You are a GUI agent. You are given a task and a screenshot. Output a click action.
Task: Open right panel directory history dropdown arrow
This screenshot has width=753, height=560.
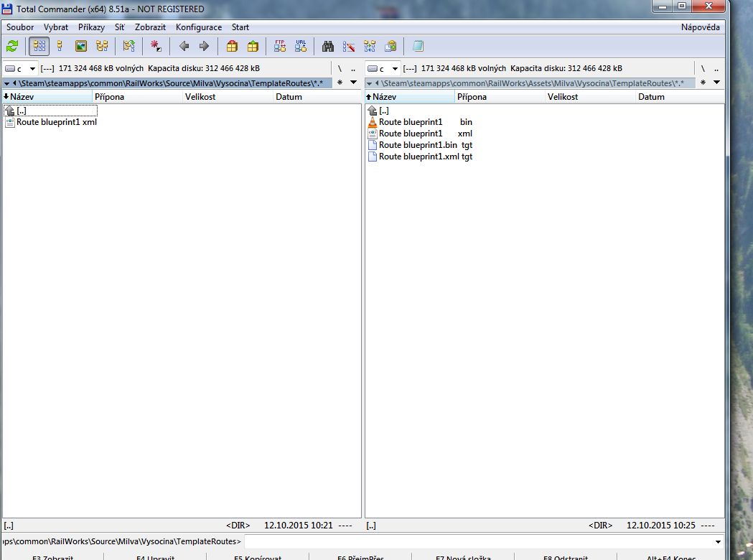point(716,83)
